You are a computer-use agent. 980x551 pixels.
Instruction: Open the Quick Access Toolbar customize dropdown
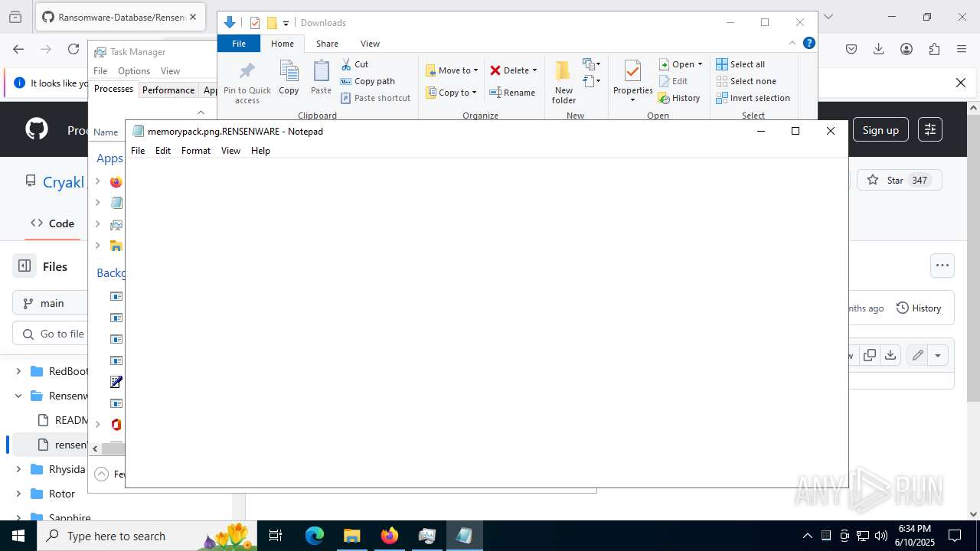click(x=286, y=23)
